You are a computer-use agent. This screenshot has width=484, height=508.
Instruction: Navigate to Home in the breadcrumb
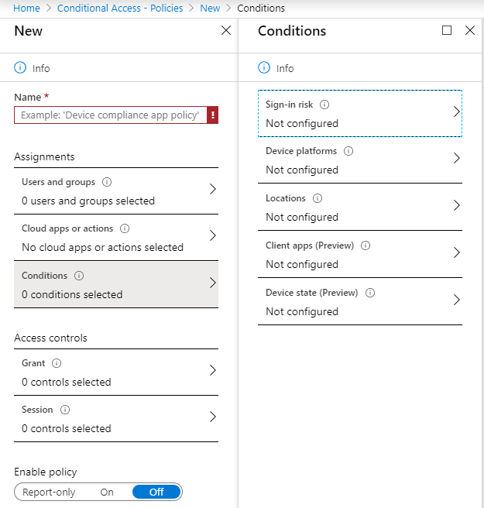(x=26, y=8)
